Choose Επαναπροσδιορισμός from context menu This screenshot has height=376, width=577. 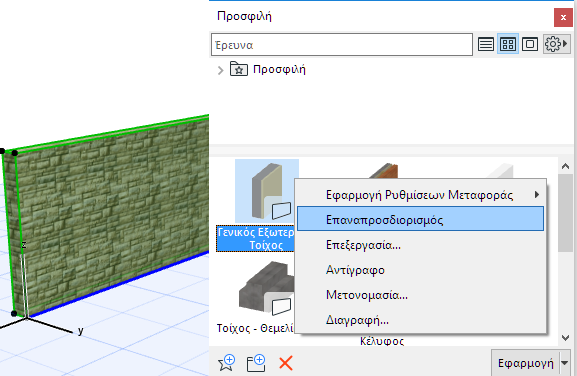pyautogui.click(x=421, y=219)
